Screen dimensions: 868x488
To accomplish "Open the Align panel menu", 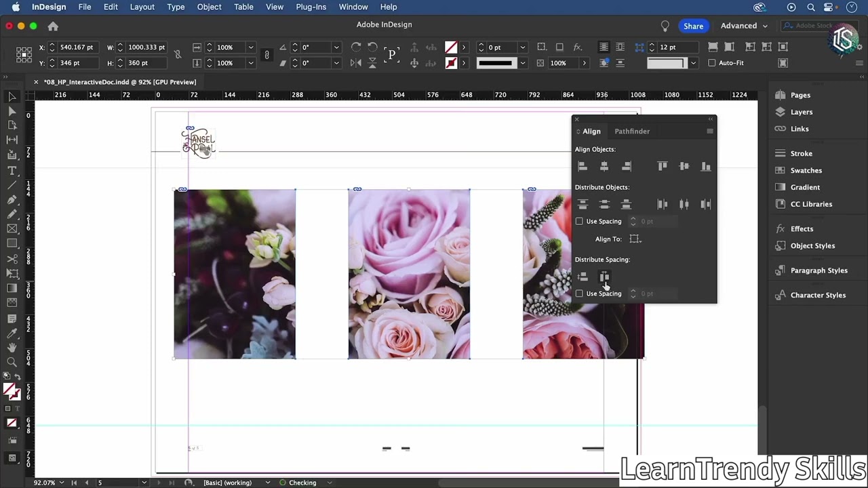I will [710, 131].
